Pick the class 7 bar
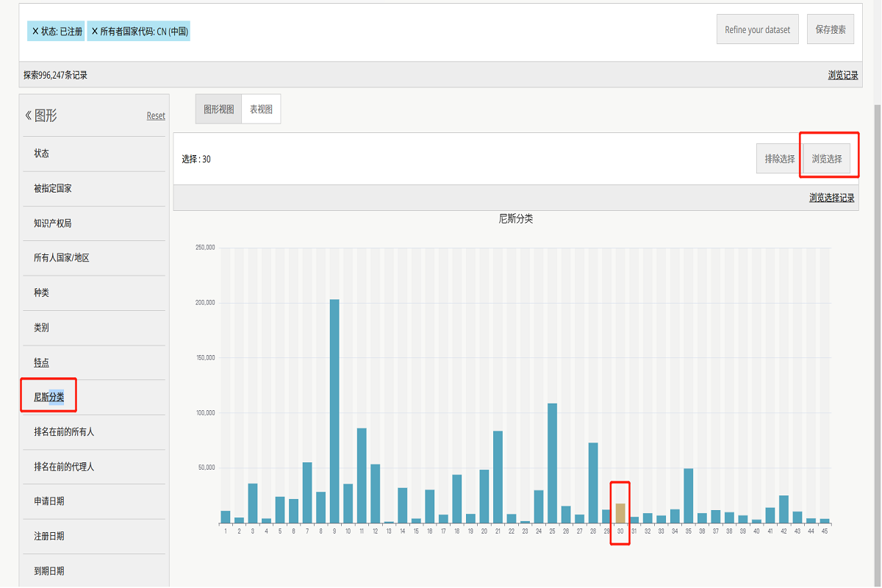This screenshot has height=588, width=882. pyautogui.click(x=307, y=492)
